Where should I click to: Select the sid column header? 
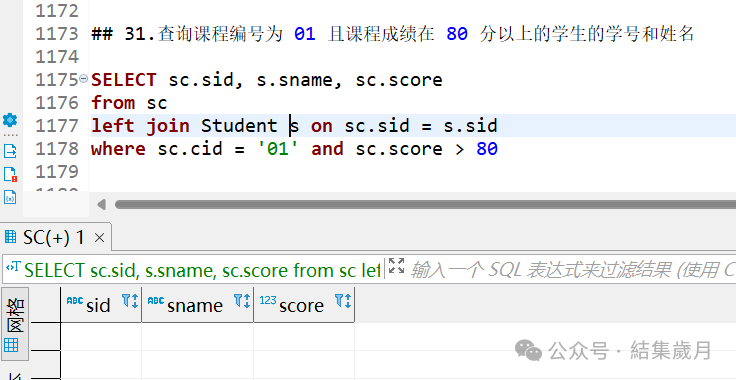[x=101, y=305]
